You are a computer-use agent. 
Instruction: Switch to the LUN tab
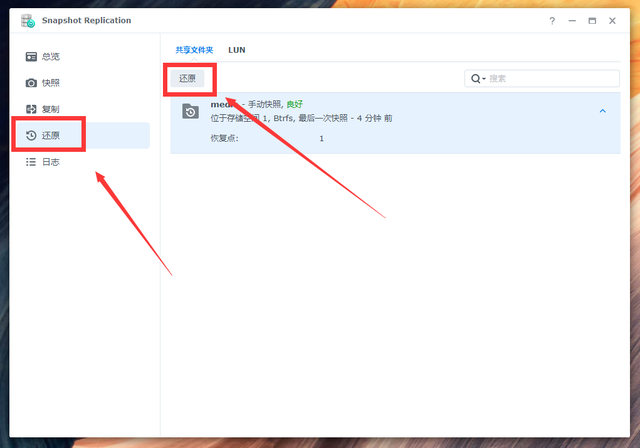click(x=237, y=50)
